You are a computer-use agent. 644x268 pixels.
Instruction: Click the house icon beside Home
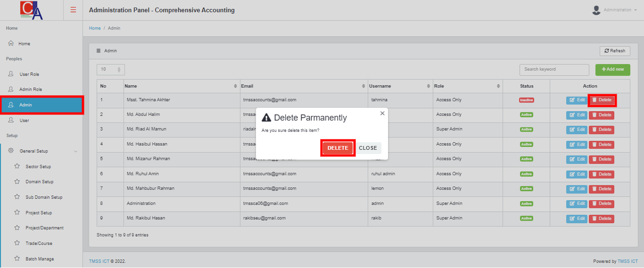[11, 43]
